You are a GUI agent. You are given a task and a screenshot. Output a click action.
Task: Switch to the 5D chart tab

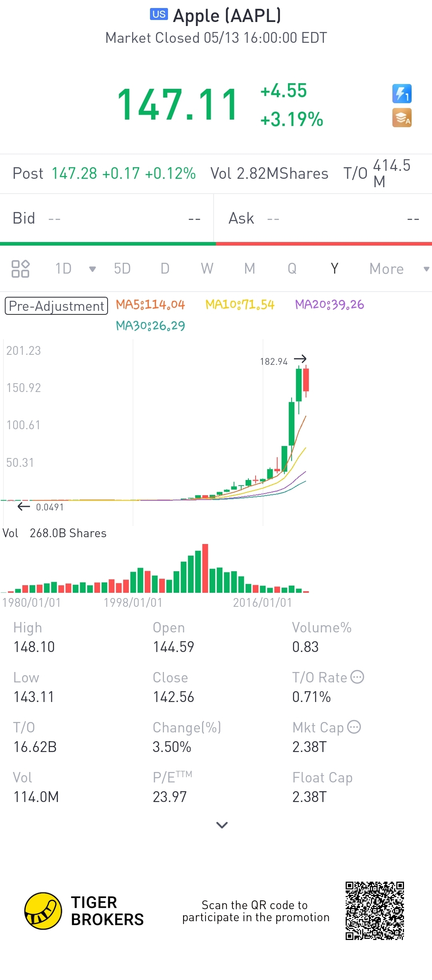coord(122,269)
